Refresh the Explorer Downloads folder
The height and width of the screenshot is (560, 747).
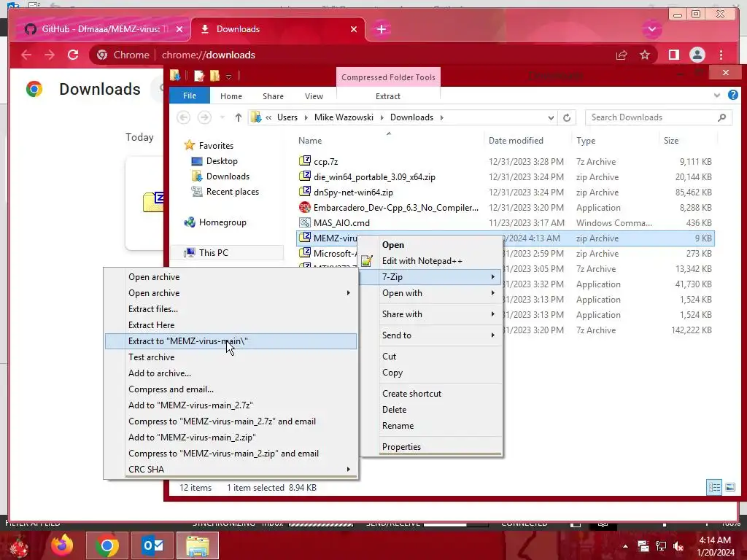(566, 117)
